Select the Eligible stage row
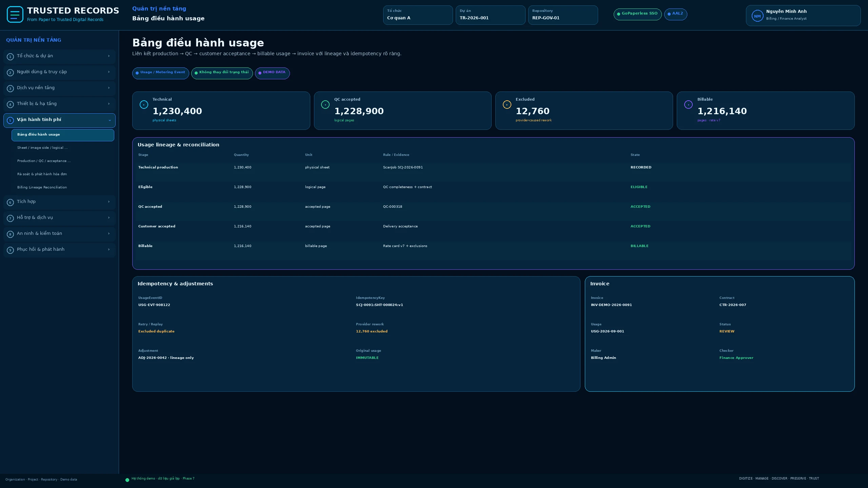Screen dimensions: 868x488 pos(493,191)
